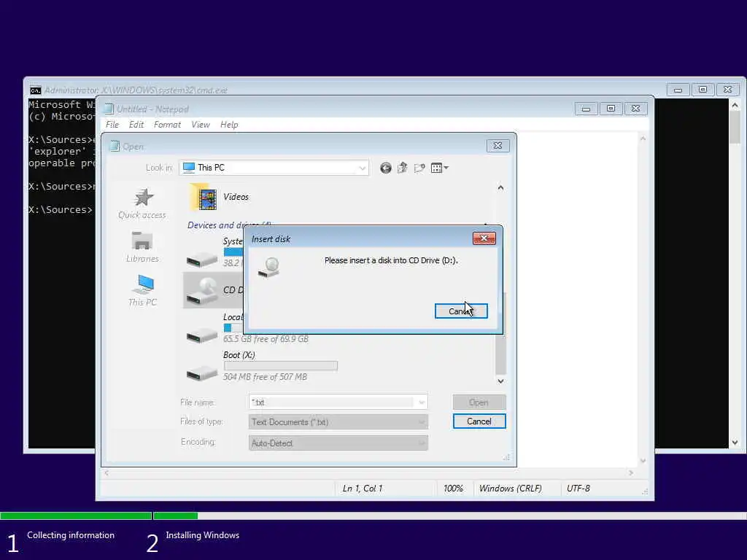
Task: Select the CD Drive icon
Action: point(202,290)
